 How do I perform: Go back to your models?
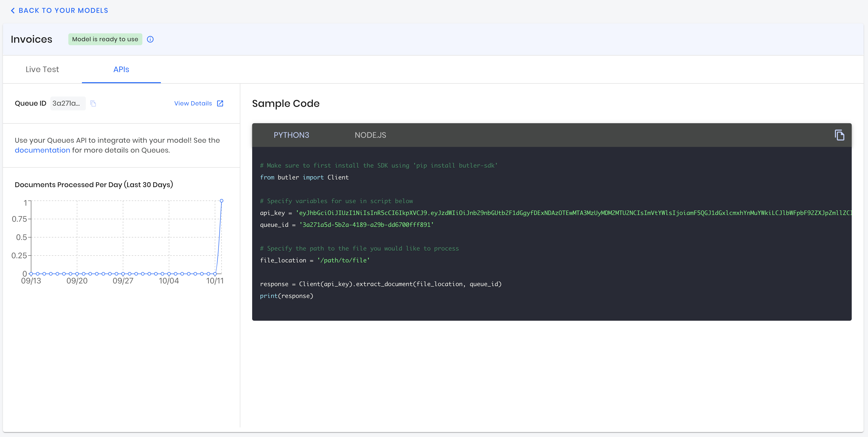63,10
